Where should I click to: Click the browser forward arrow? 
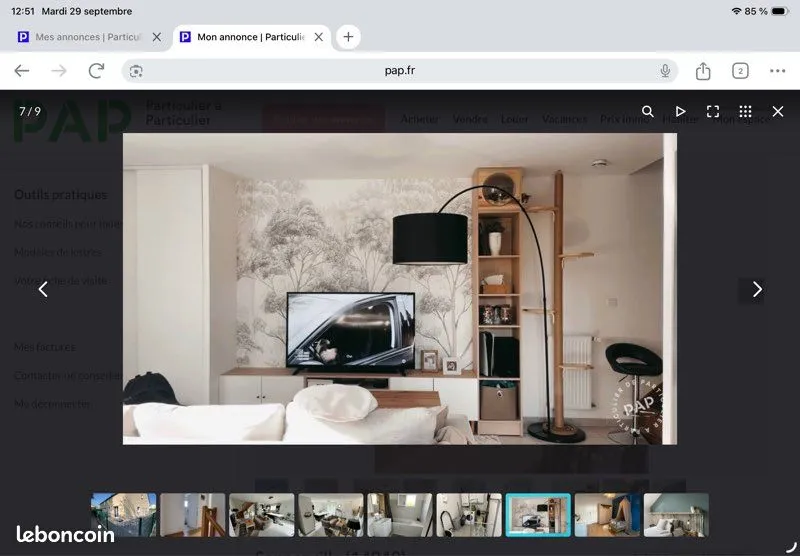click(59, 71)
